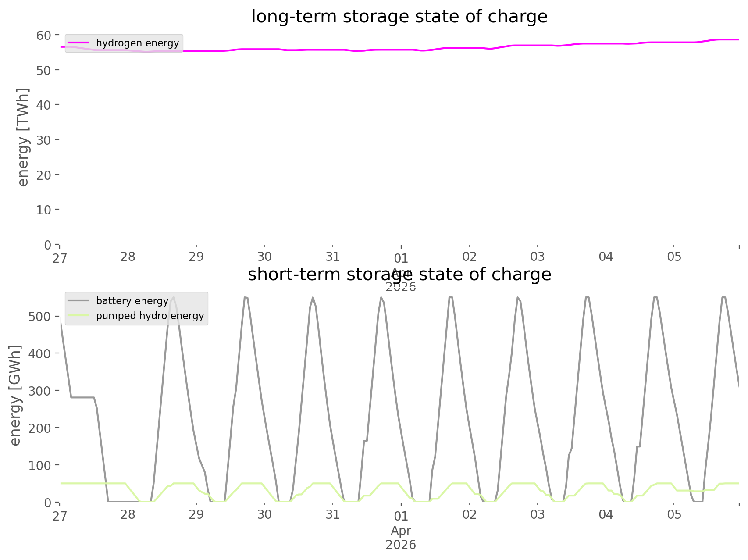
Task: Select the gray battery legend line swatch
Action: (79, 301)
